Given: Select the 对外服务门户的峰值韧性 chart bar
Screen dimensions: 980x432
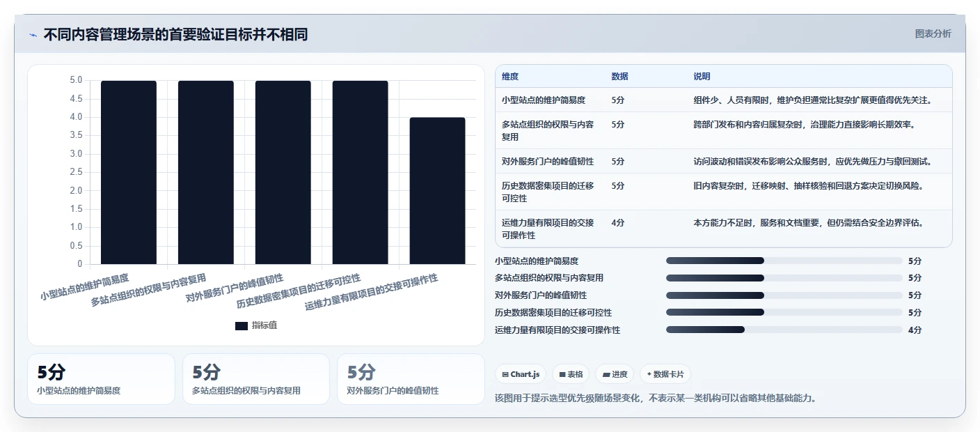Looking at the screenshot, I should (x=283, y=172).
